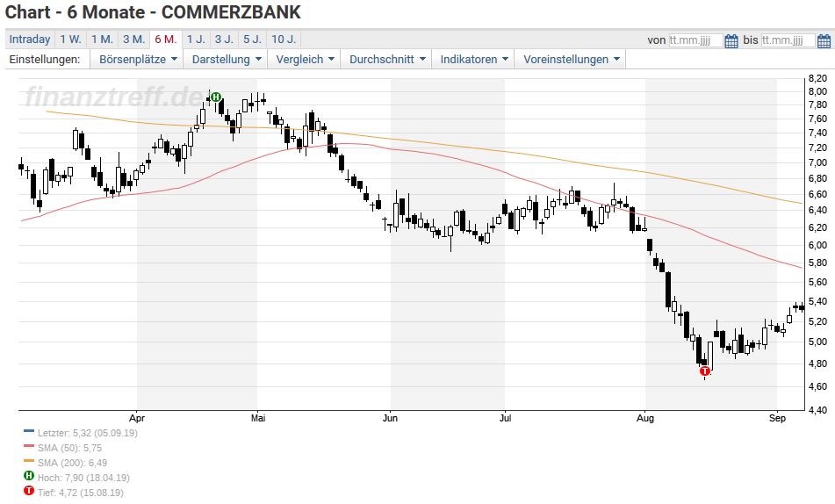Click the blue Letzter legend color line
Screen dimensions: 835x504
pos(29,431)
